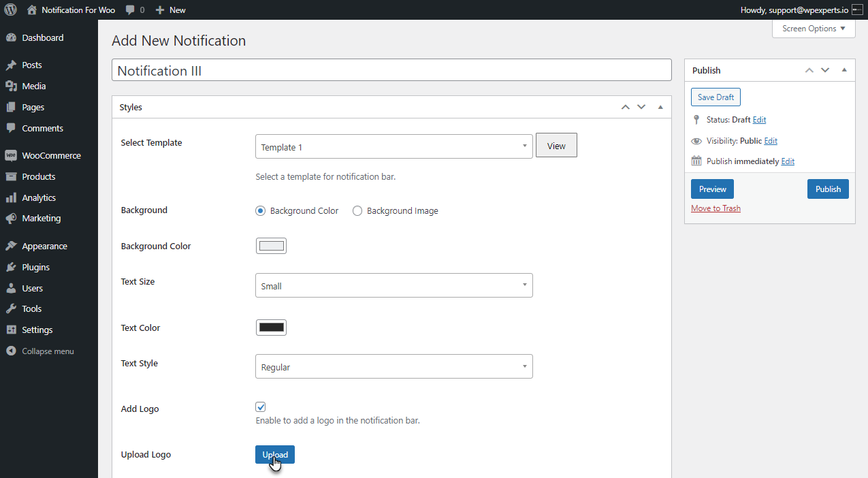This screenshot has height=478, width=868.
Task: Move Styles panel down with arrow
Action: click(x=641, y=108)
